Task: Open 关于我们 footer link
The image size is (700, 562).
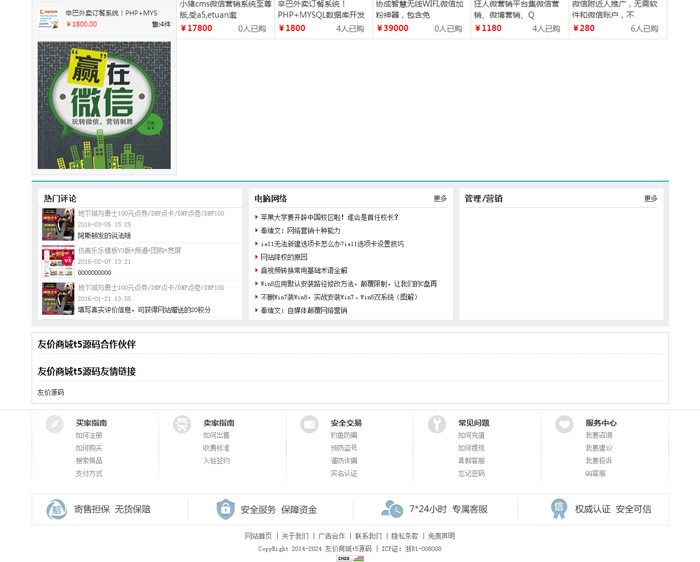Action: (x=295, y=536)
